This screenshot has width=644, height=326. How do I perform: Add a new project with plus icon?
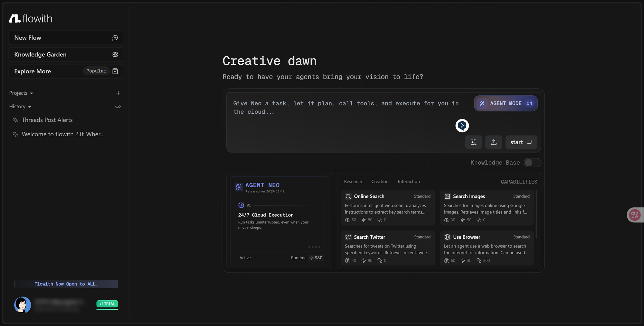click(x=118, y=93)
